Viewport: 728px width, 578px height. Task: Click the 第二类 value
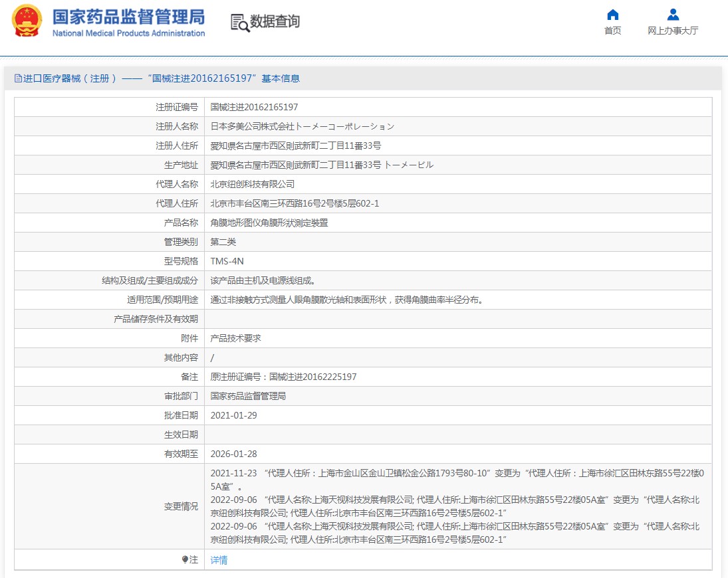point(223,242)
